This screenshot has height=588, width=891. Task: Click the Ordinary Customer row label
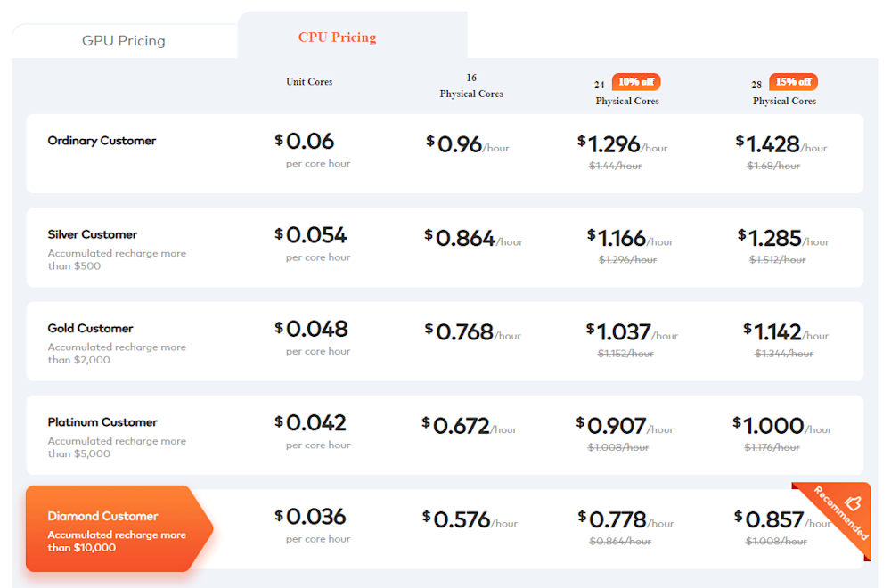click(x=102, y=141)
